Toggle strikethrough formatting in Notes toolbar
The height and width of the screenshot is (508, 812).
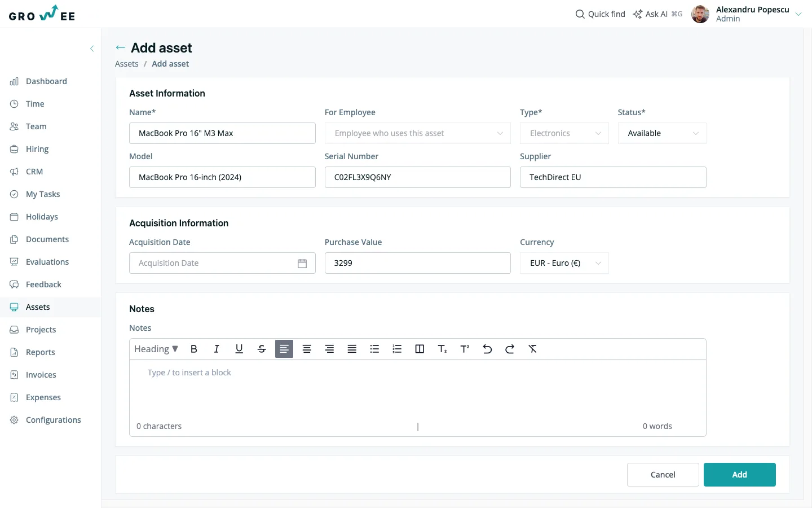[x=262, y=349]
